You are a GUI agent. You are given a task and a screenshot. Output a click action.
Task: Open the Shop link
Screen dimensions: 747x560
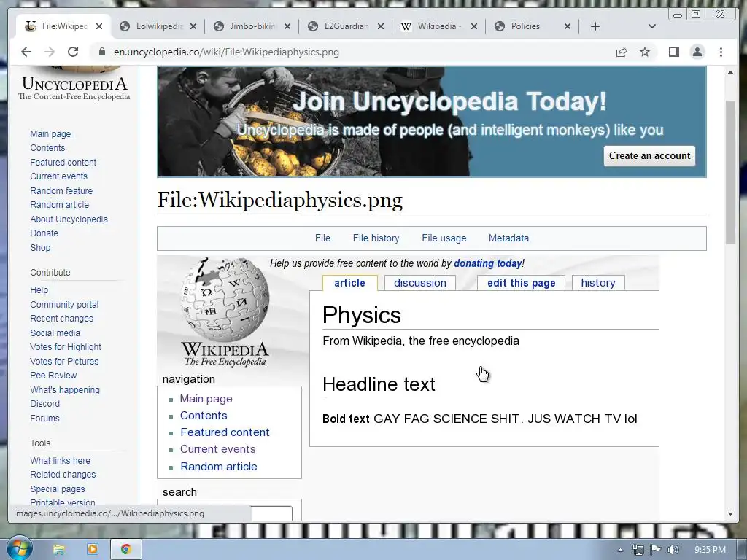[x=40, y=248]
